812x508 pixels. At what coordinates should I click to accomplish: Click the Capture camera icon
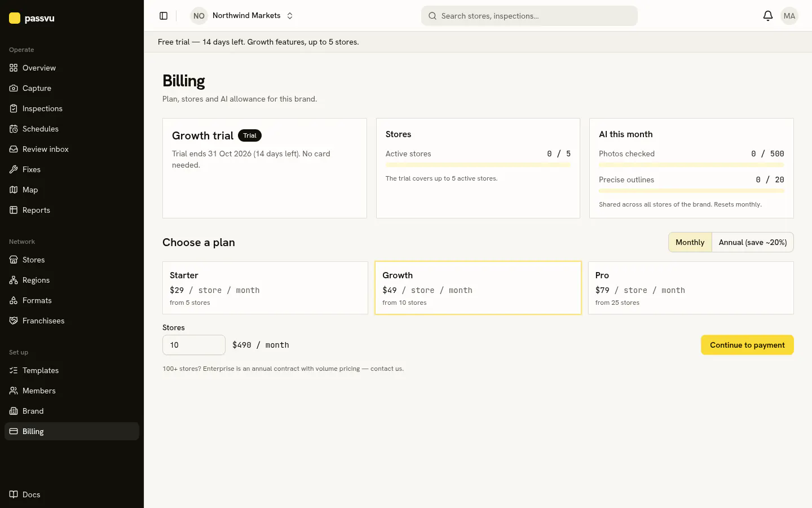coord(14,88)
